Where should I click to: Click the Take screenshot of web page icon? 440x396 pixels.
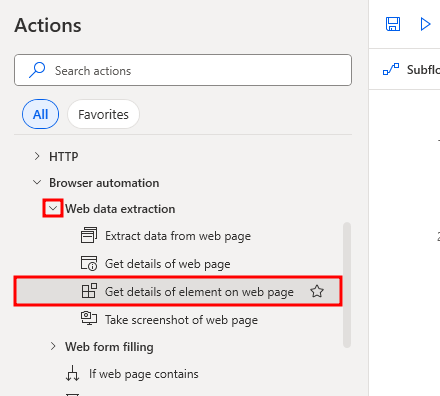coord(89,318)
